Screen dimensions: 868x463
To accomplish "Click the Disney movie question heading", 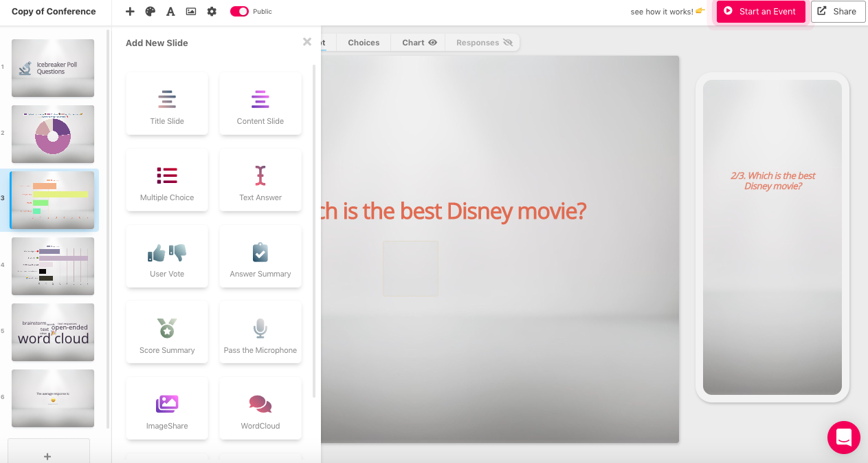I will (x=454, y=211).
